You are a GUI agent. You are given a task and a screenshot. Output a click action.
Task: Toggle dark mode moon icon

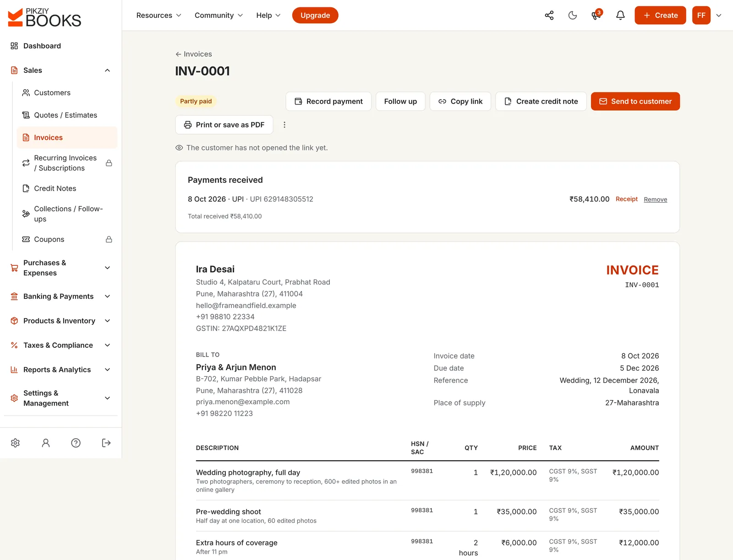573,16
